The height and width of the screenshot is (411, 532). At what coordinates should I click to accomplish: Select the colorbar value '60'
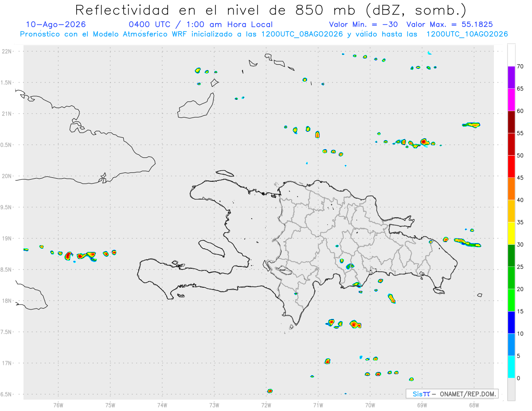coord(520,111)
